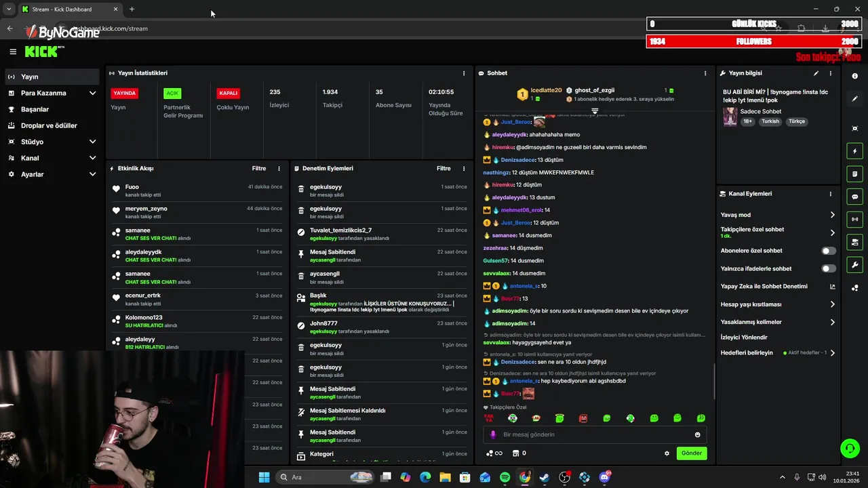Select Yayın in the left sidebar
Screen dimensions: 868x488
(x=52, y=77)
